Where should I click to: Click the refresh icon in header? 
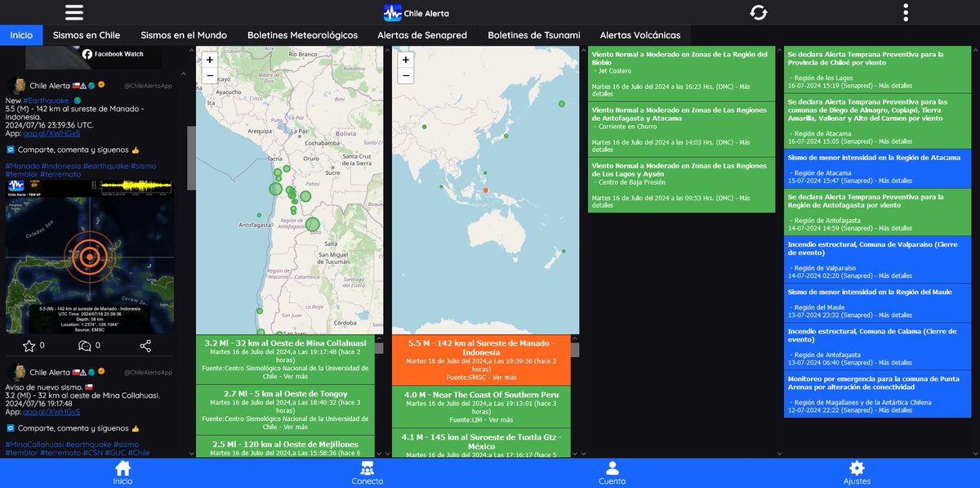point(759,12)
